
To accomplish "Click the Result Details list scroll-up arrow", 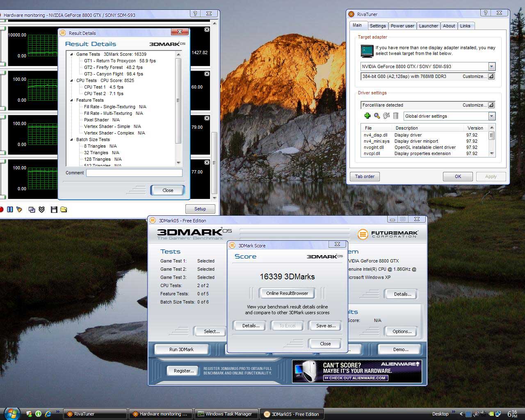I will click(x=178, y=54).
